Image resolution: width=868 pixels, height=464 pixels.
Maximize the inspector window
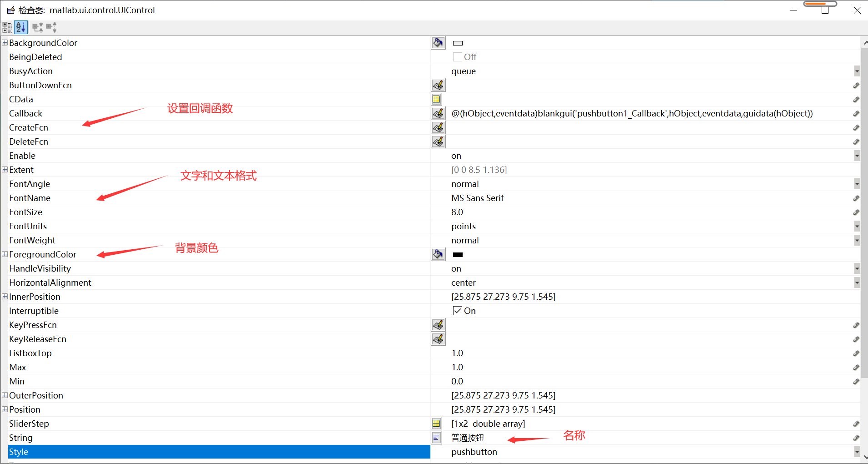point(825,10)
